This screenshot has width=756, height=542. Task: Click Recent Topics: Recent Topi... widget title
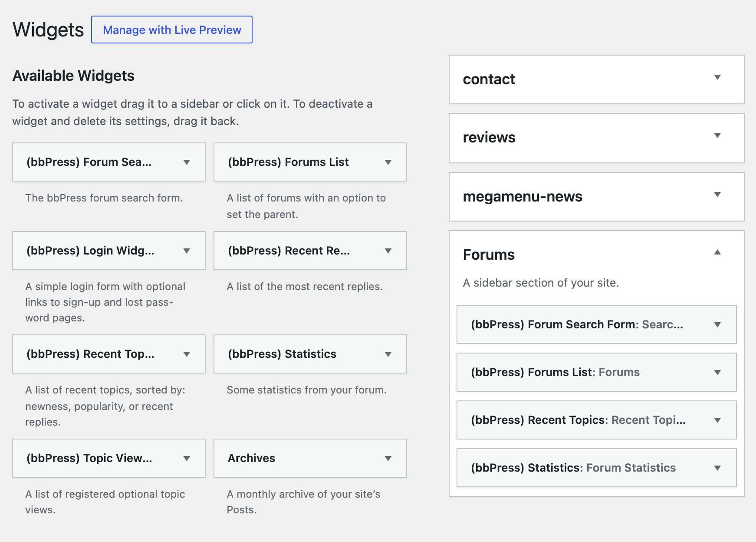coord(578,420)
